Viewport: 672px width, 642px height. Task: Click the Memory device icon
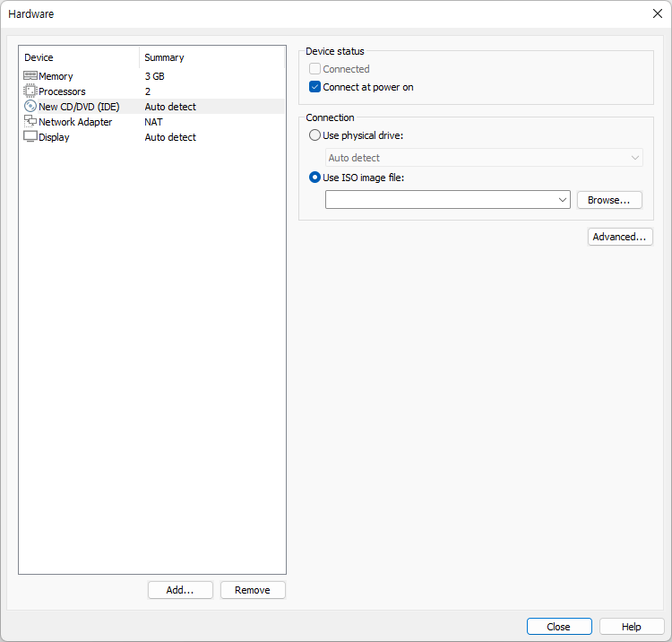coord(30,76)
